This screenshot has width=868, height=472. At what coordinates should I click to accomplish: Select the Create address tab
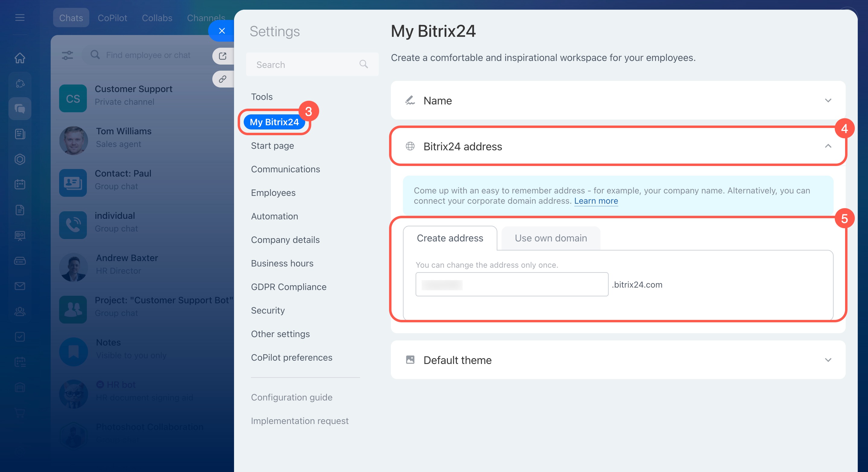click(450, 238)
